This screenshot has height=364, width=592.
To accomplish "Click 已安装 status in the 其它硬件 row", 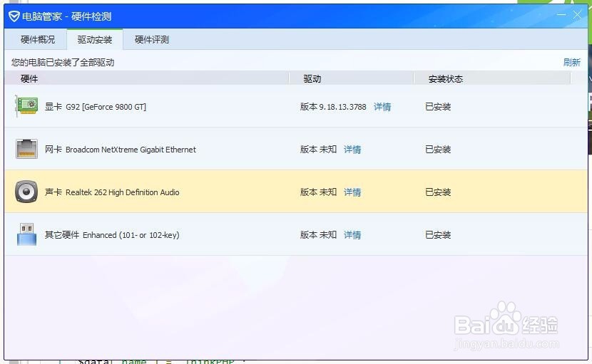I will 438,234.
